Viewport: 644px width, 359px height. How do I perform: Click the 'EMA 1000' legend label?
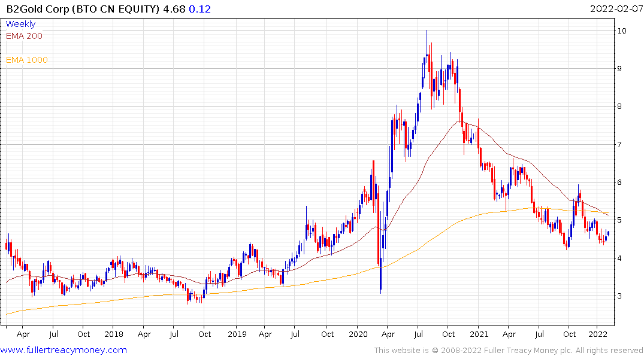coord(27,60)
